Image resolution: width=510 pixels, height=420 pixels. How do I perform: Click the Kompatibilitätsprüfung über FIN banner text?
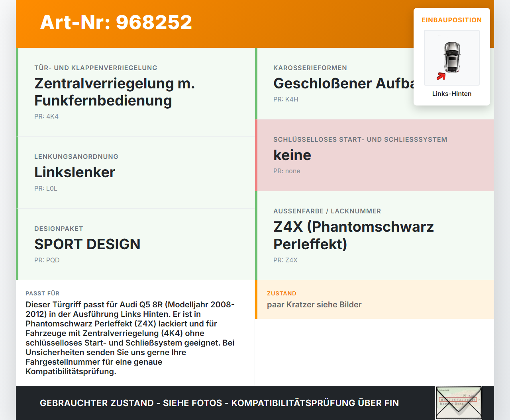(219, 403)
